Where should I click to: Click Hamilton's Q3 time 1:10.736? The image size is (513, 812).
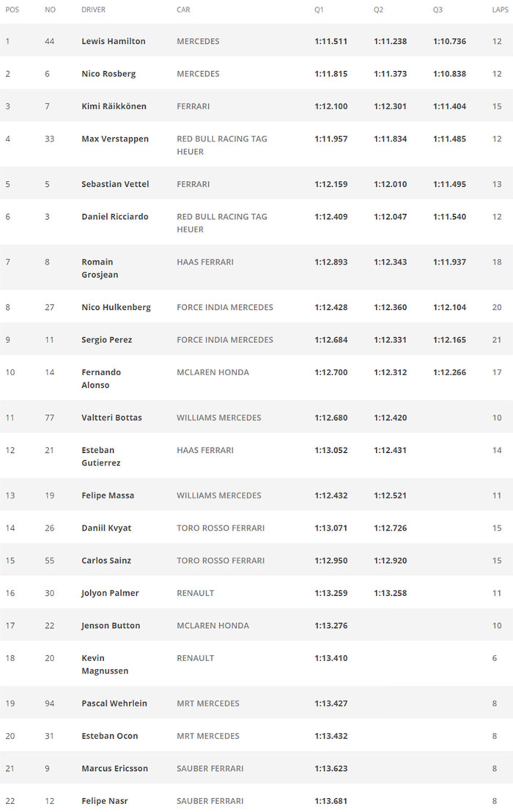coord(449,41)
